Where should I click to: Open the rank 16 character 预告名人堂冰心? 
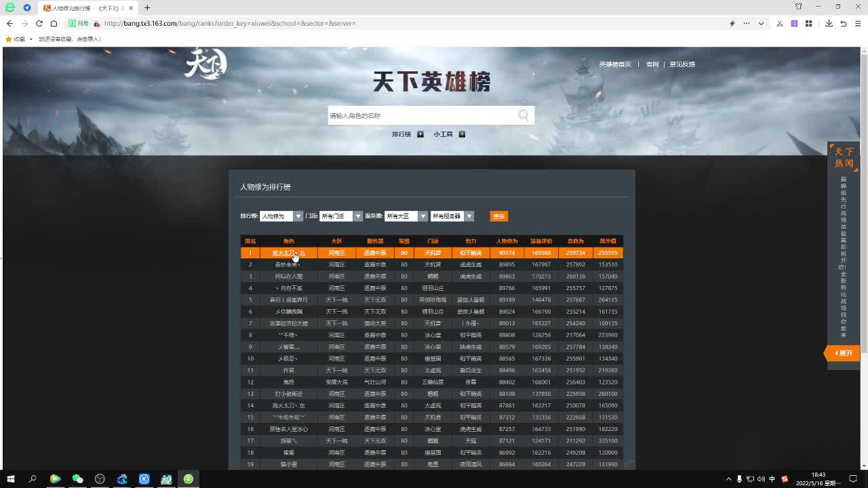point(289,429)
